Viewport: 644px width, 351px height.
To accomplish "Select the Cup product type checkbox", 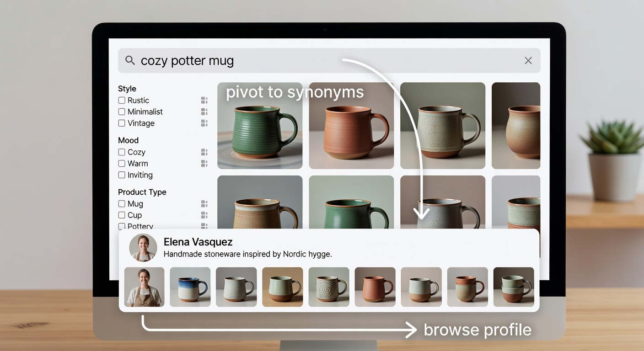I will (x=122, y=215).
